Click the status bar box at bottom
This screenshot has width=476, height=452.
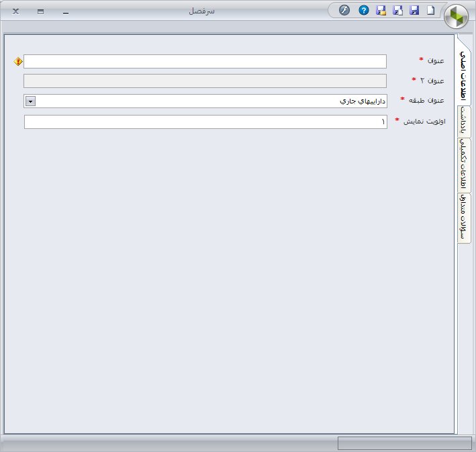click(x=404, y=443)
